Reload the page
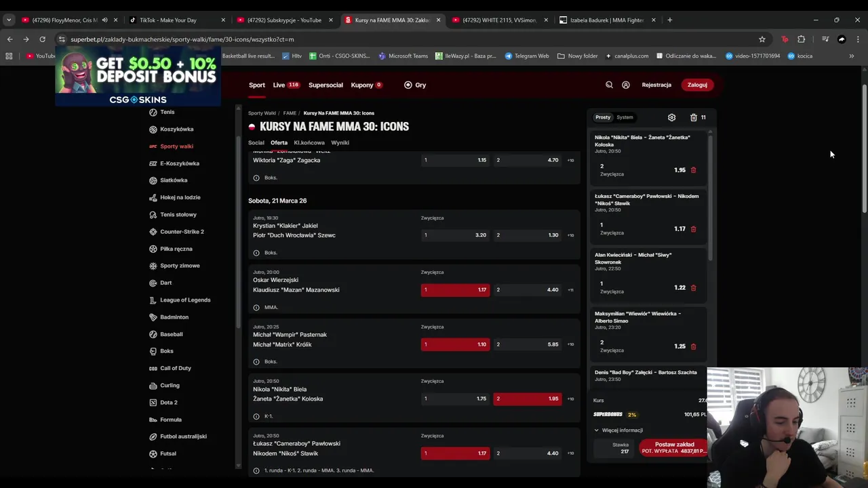 (x=42, y=39)
